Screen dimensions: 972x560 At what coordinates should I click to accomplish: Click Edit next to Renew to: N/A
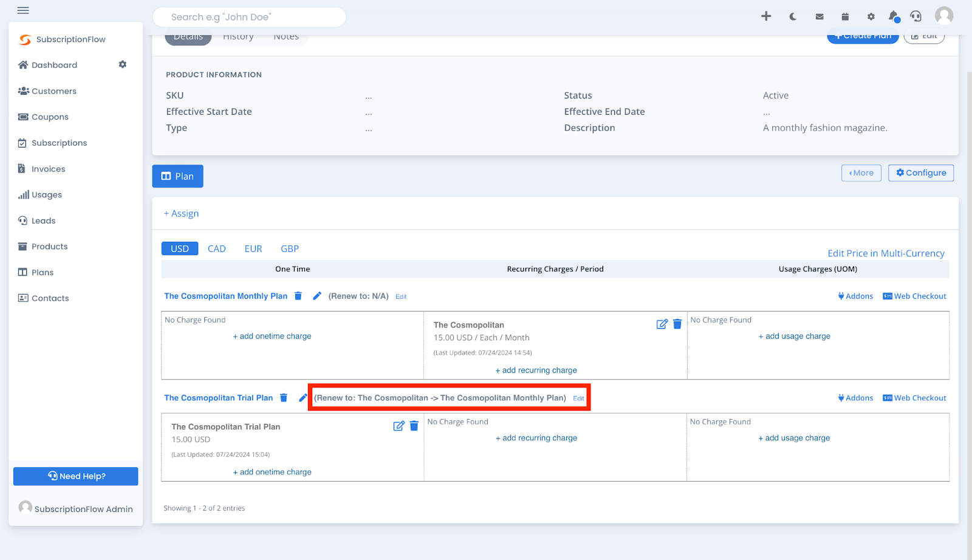click(401, 297)
